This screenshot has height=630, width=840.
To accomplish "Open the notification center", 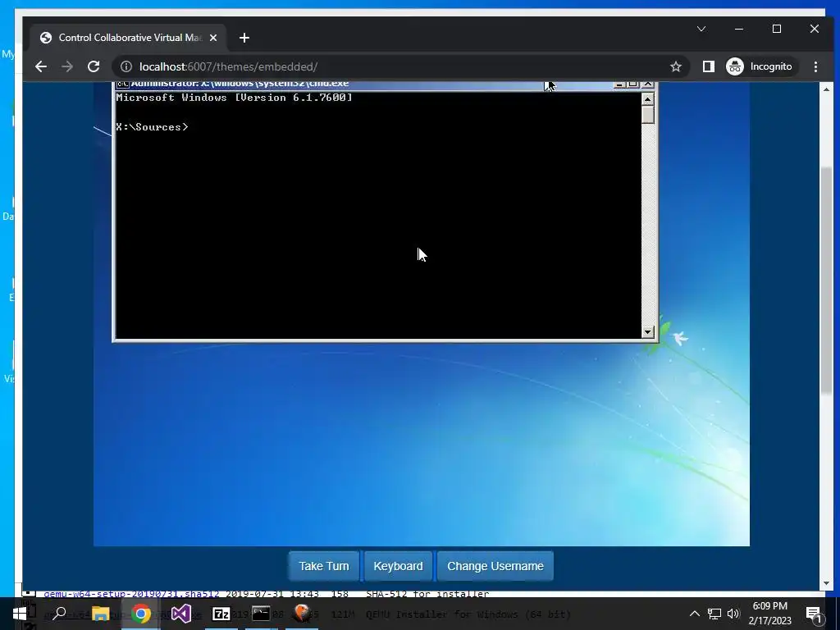I will point(815,614).
